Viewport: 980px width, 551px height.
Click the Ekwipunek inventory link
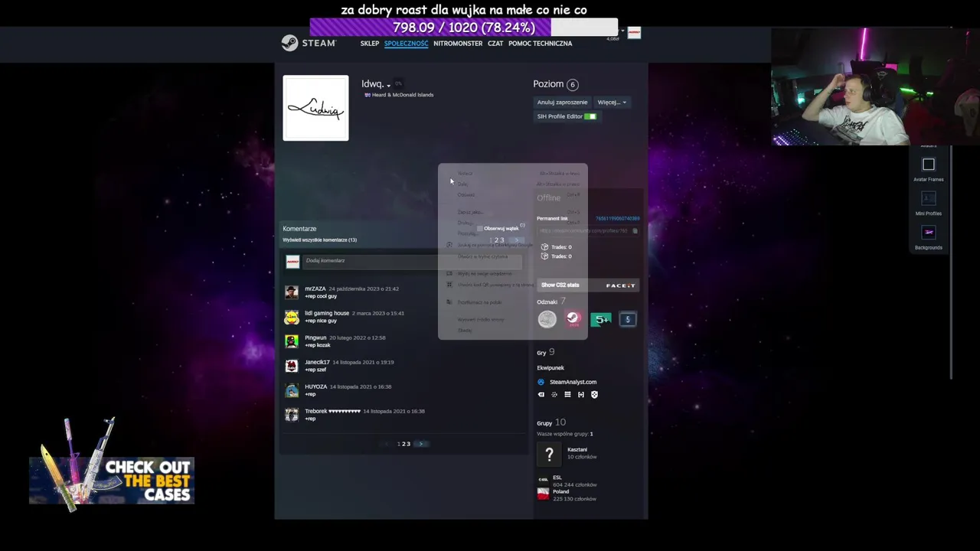pyautogui.click(x=550, y=368)
